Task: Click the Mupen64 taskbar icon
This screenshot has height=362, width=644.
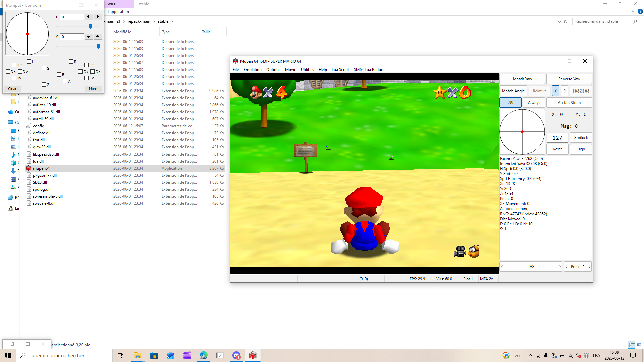Action: click(253, 355)
